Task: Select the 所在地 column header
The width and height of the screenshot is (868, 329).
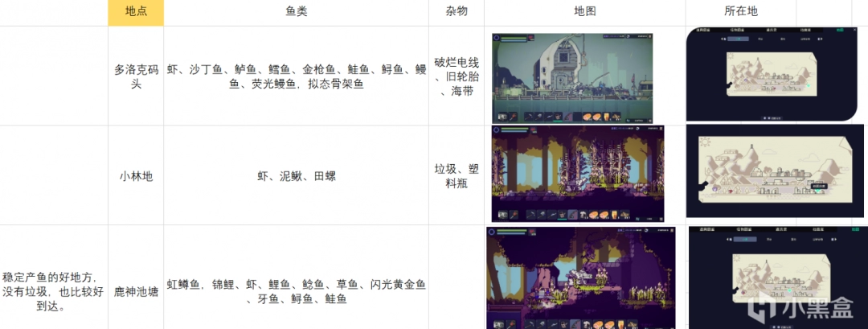Action: pos(741,12)
